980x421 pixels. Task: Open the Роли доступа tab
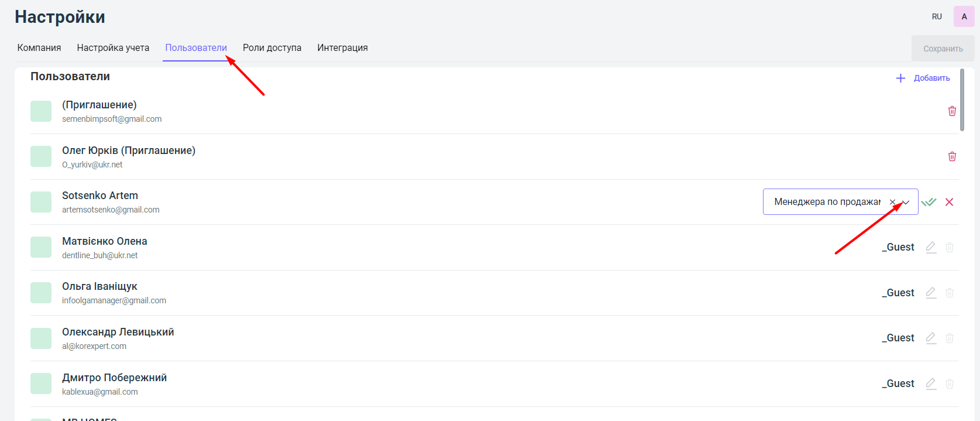(272, 48)
